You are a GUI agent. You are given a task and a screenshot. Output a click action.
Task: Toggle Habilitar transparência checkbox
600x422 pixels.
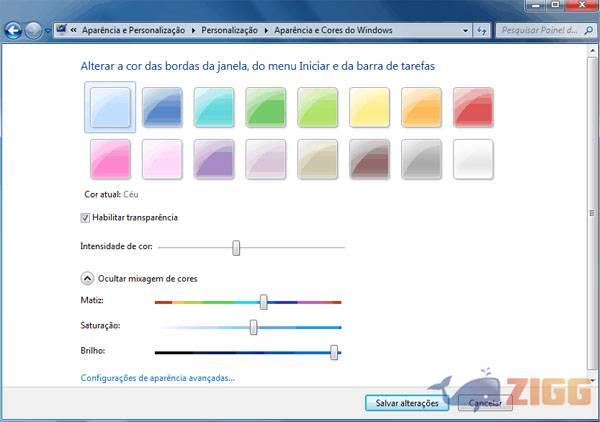point(85,218)
